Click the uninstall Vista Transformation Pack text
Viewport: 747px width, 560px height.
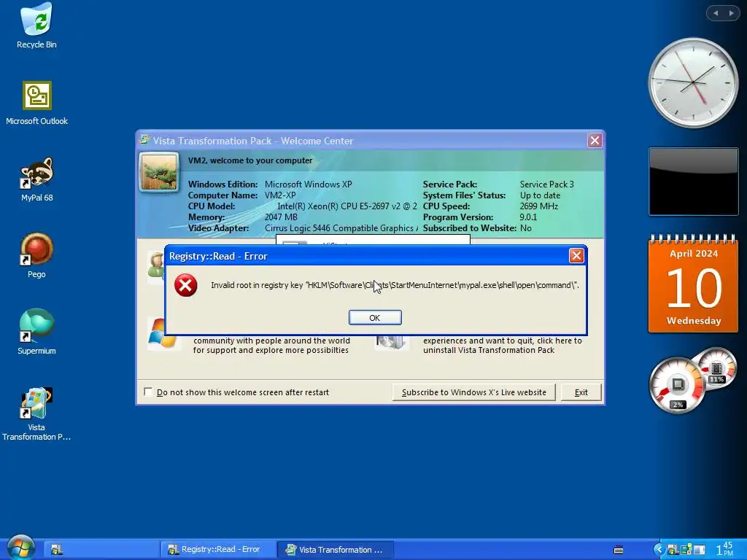[502, 345]
